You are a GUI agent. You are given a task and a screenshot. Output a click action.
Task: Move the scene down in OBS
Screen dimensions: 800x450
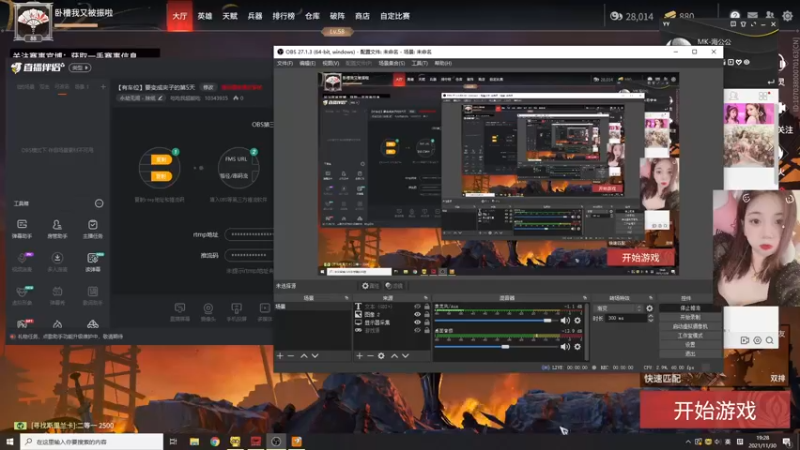[315, 356]
